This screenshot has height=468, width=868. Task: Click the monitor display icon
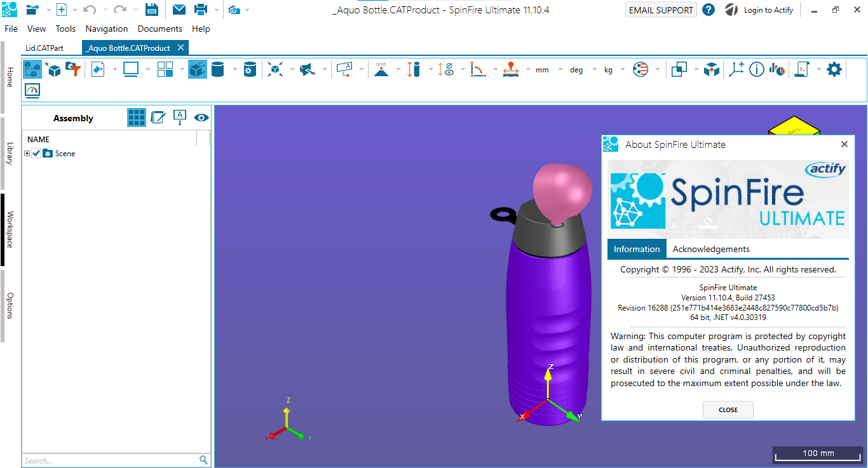click(x=131, y=69)
